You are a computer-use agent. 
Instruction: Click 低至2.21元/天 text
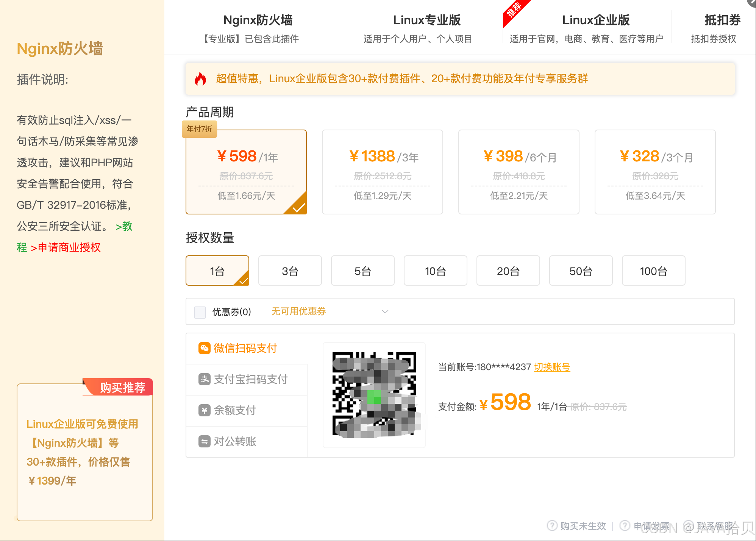click(519, 196)
